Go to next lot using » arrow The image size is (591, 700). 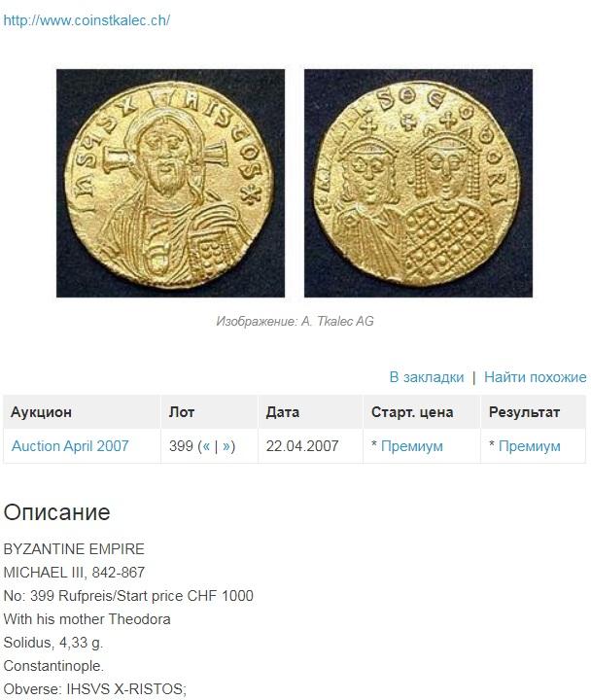[226, 446]
